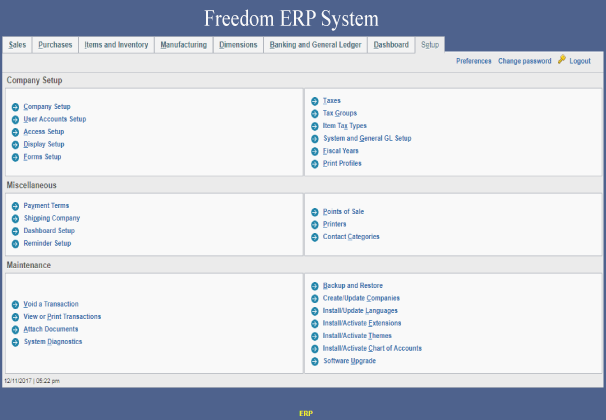606x420 pixels.
Task: Click the arrow icon next to Void a Transaction
Action: pyautogui.click(x=15, y=304)
